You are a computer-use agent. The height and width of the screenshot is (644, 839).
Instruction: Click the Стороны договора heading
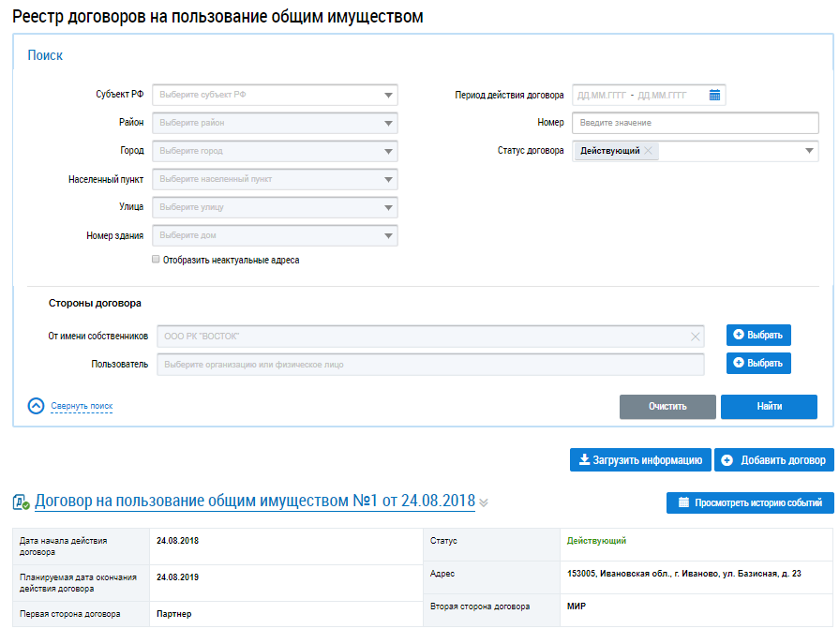click(95, 304)
